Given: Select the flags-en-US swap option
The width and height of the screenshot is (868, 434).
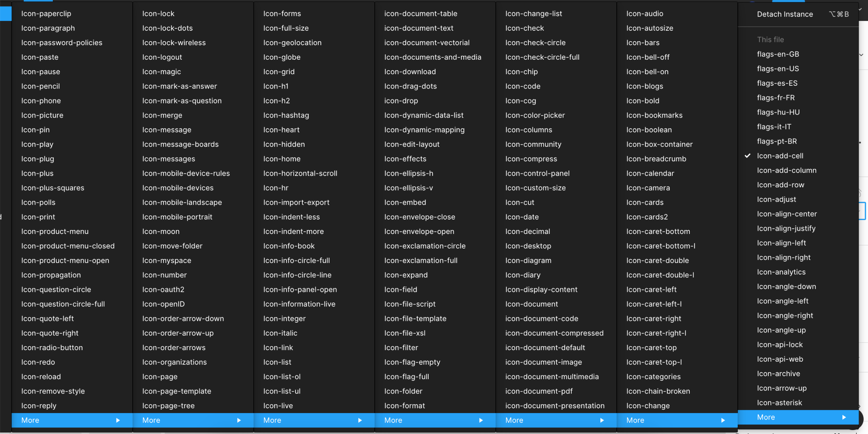Looking at the screenshot, I should tap(778, 69).
